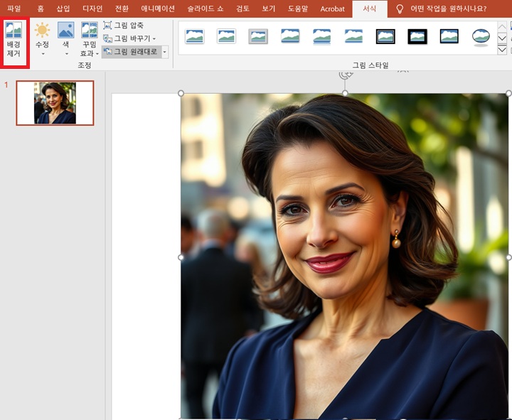This screenshot has height=420, width=512.
Task: Click the top-center resize handle of the picture
Action: [345, 93]
